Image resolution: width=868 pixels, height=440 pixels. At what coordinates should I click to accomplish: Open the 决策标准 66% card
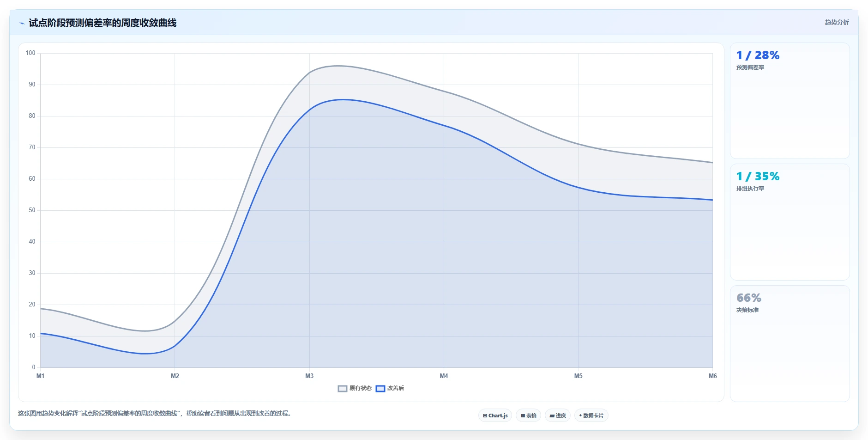790,343
